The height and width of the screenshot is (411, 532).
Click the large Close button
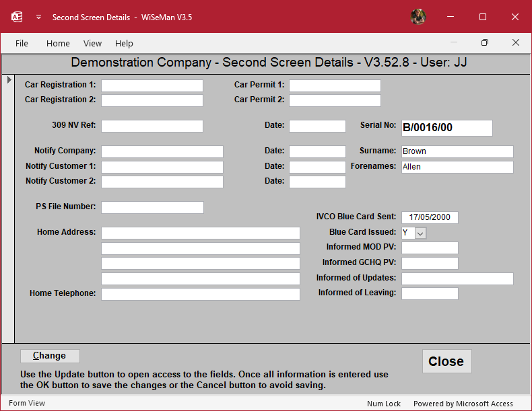[446, 361]
